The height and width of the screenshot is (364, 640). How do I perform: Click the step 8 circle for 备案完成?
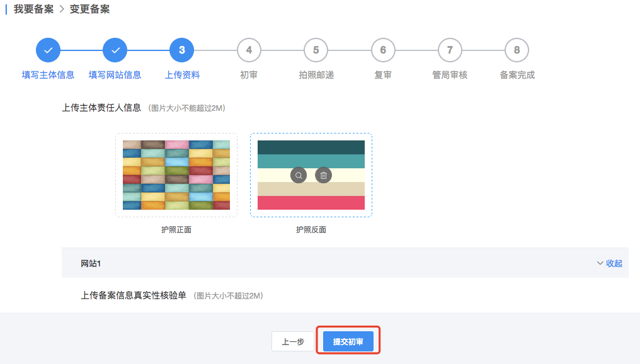coord(517,50)
